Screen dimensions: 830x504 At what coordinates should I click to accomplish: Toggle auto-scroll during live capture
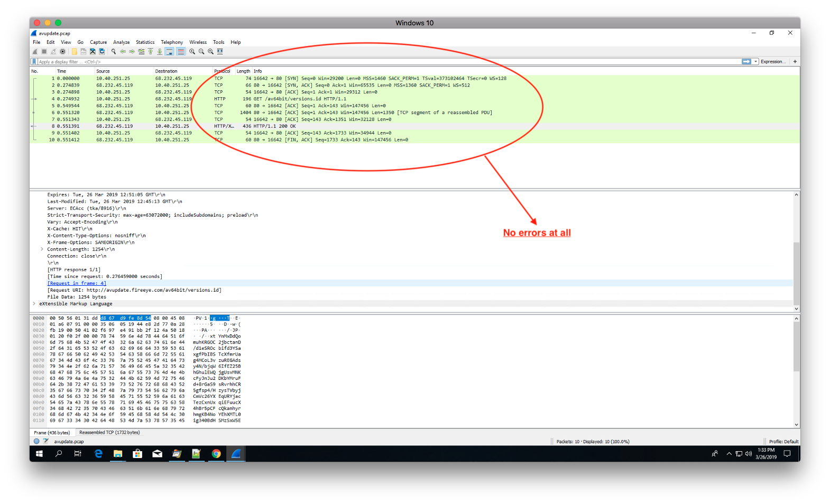pos(169,52)
